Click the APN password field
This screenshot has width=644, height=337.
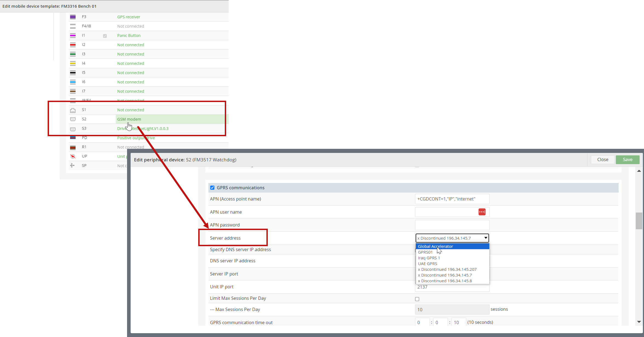pyautogui.click(x=452, y=225)
